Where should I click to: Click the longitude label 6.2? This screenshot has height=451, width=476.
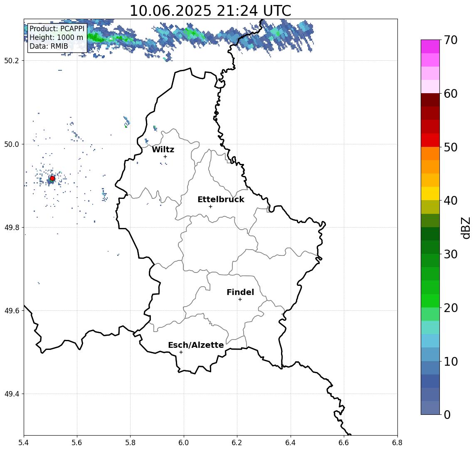[237, 443]
